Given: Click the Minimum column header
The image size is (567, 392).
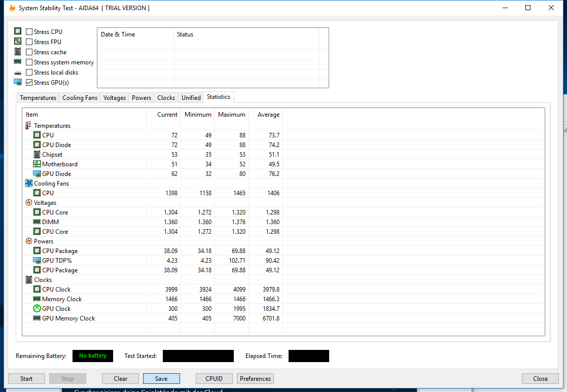Looking at the screenshot, I should click(197, 115).
